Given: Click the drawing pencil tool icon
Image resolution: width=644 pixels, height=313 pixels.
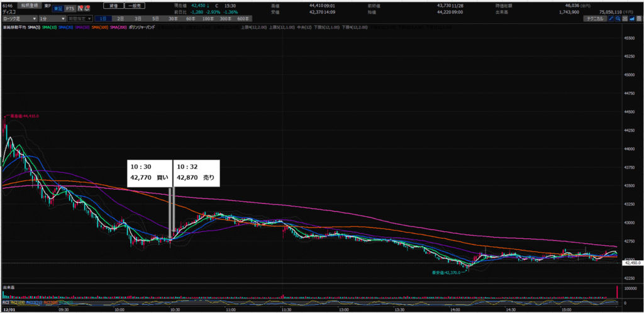Looking at the screenshot, I should (611, 19).
